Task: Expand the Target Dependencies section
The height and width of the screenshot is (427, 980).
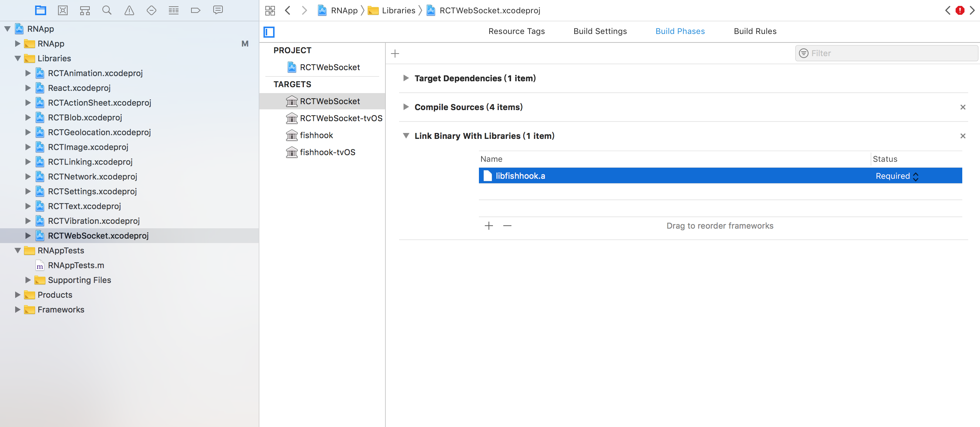Action: 406,78
